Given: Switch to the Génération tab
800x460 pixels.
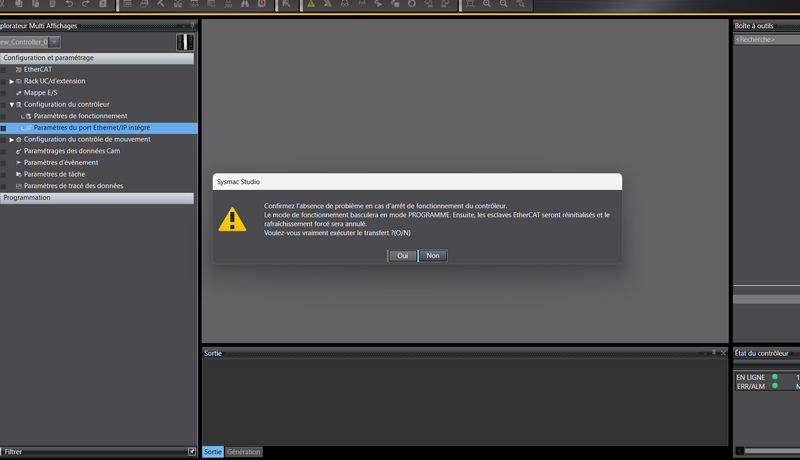Looking at the screenshot, I should 244,452.
